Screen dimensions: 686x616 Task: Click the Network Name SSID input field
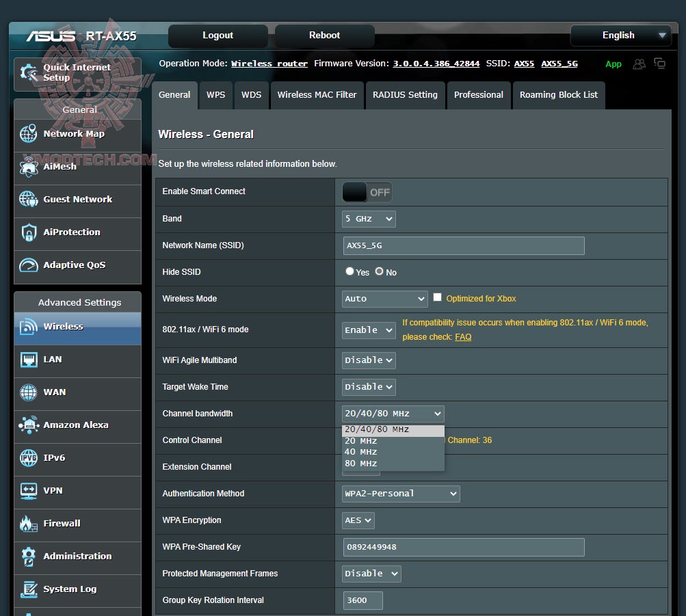(464, 245)
